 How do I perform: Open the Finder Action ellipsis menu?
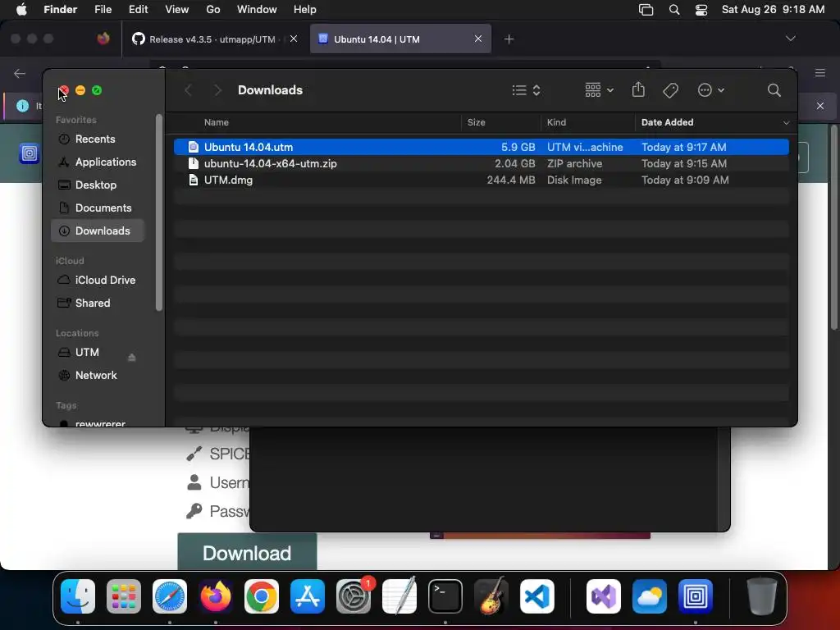click(x=711, y=90)
